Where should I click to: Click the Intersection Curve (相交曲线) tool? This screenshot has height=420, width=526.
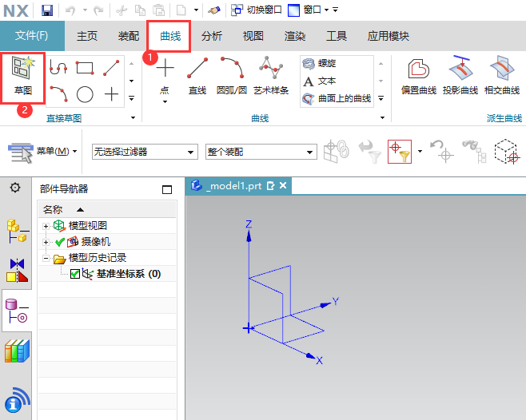(502, 76)
